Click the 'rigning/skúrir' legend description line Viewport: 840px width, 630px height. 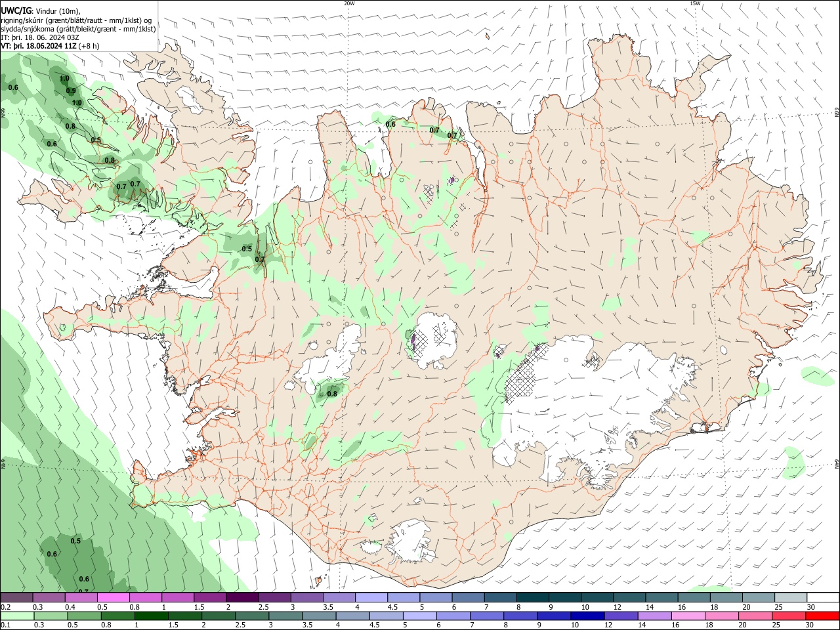[77, 20]
